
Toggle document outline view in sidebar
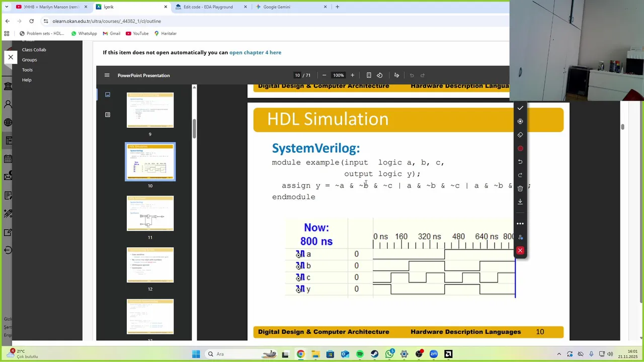[x=108, y=115]
